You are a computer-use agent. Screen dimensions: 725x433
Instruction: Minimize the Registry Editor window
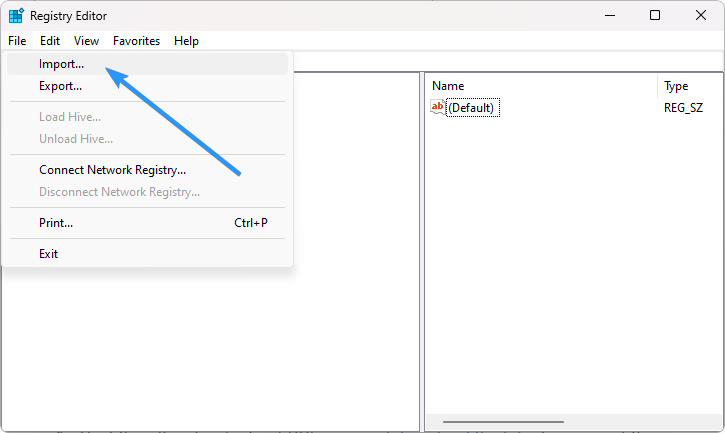coord(610,15)
